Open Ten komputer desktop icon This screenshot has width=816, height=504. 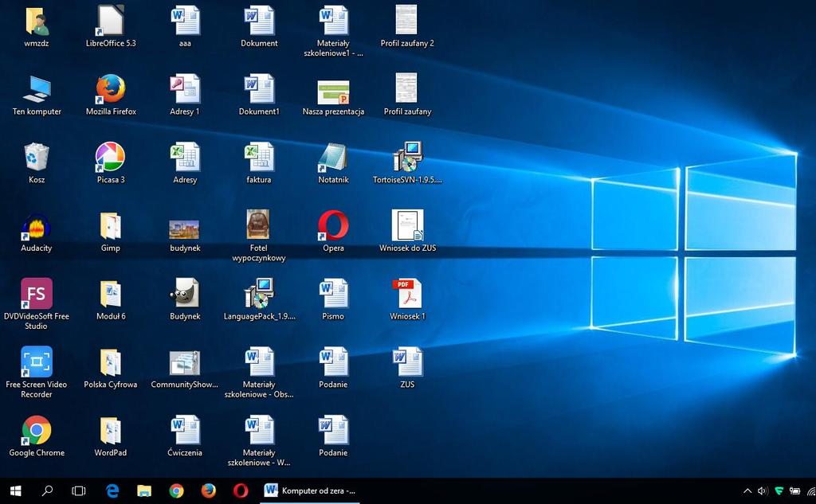click(x=37, y=89)
